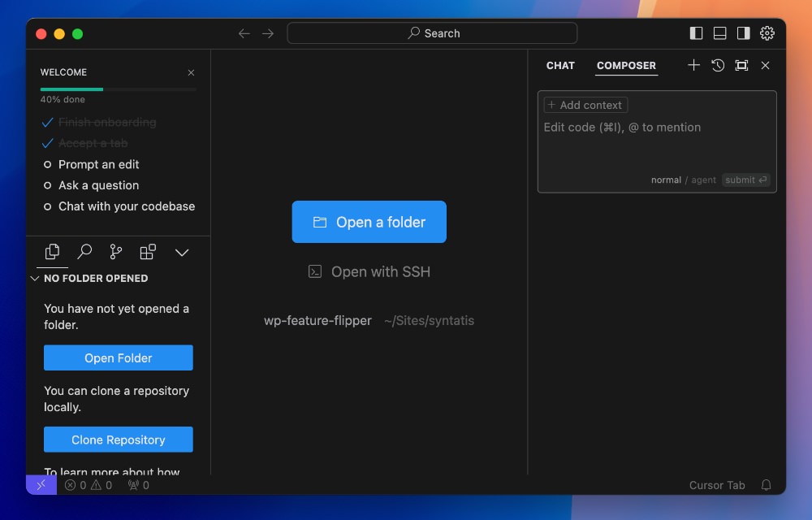Select the Composer tab
Image resolution: width=812 pixels, height=520 pixels.
626,65
